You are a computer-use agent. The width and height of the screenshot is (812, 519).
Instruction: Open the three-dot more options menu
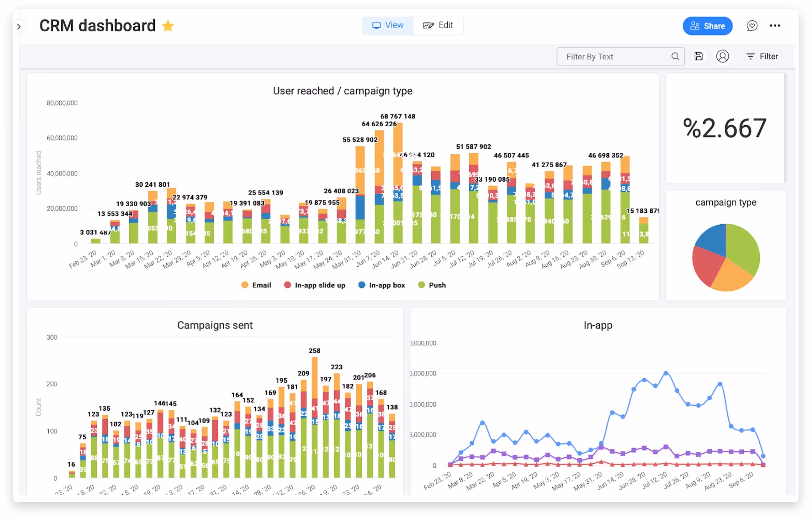point(775,26)
